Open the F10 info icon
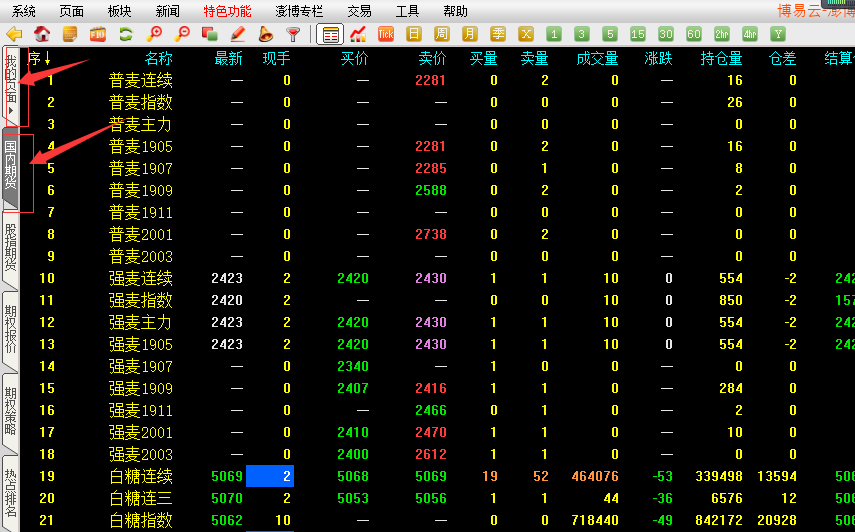The image size is (855, 532). pyautogui.click(x=98, y=34)
